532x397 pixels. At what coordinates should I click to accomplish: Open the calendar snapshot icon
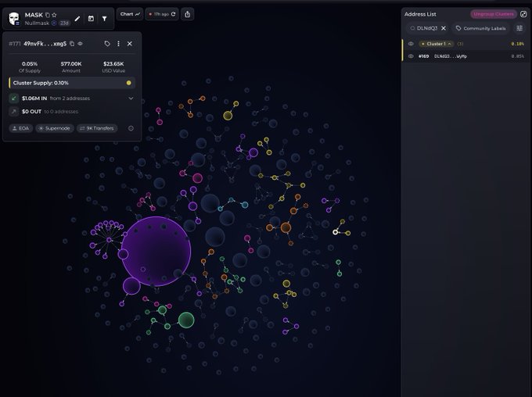coord(91,19)
